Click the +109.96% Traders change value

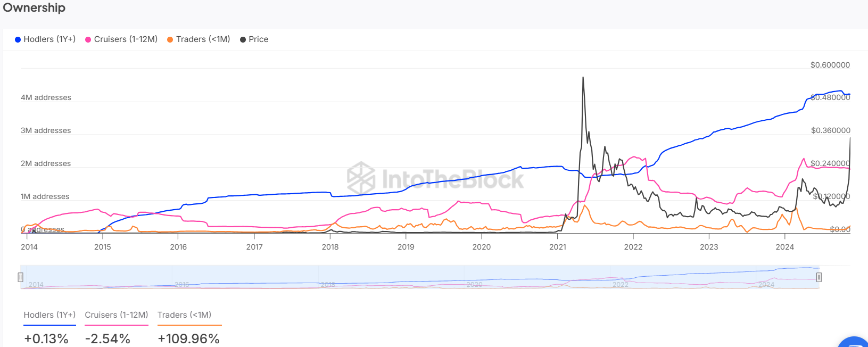[188, 338]
